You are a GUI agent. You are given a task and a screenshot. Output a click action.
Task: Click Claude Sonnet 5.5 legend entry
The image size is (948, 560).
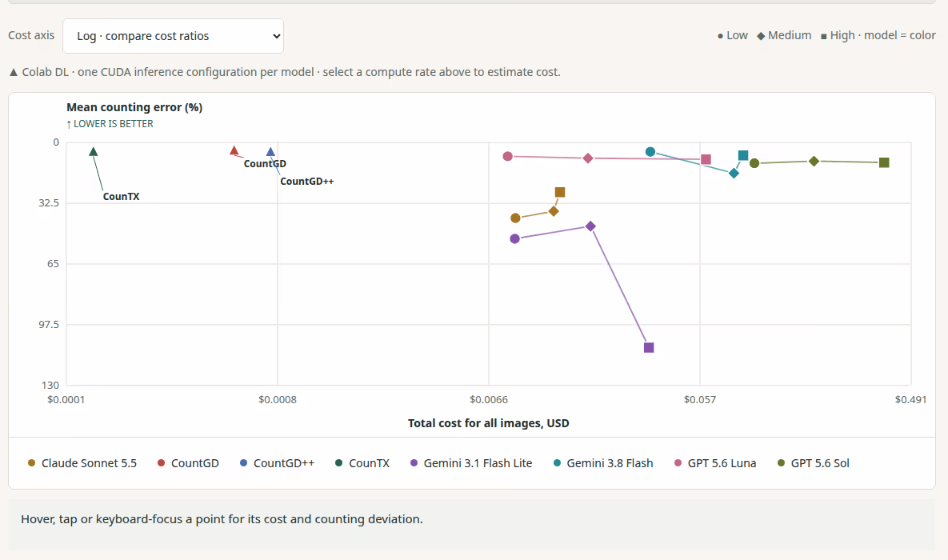point(82,463)
